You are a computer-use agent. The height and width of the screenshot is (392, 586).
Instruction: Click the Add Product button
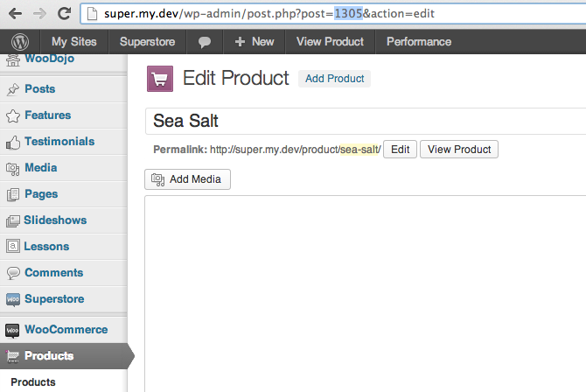click(334, 79)
